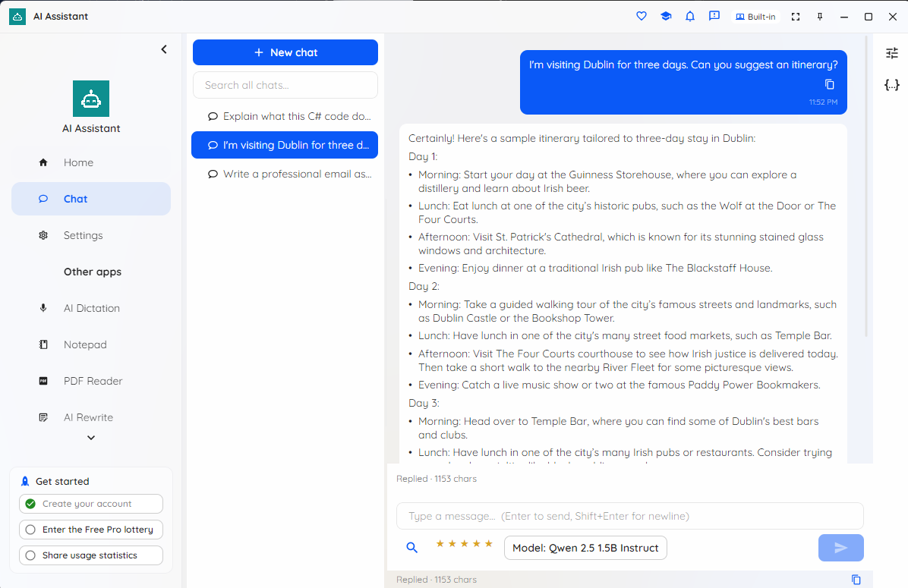Toggle fullscreen mode icon
The image size is (908, 588).
(x=796, y=17)
